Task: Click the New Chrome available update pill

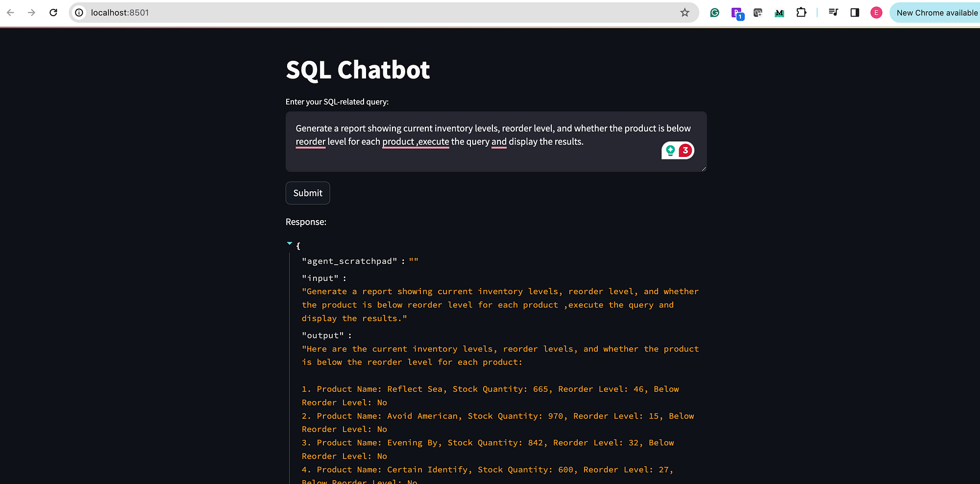Action: click(936, 13)
